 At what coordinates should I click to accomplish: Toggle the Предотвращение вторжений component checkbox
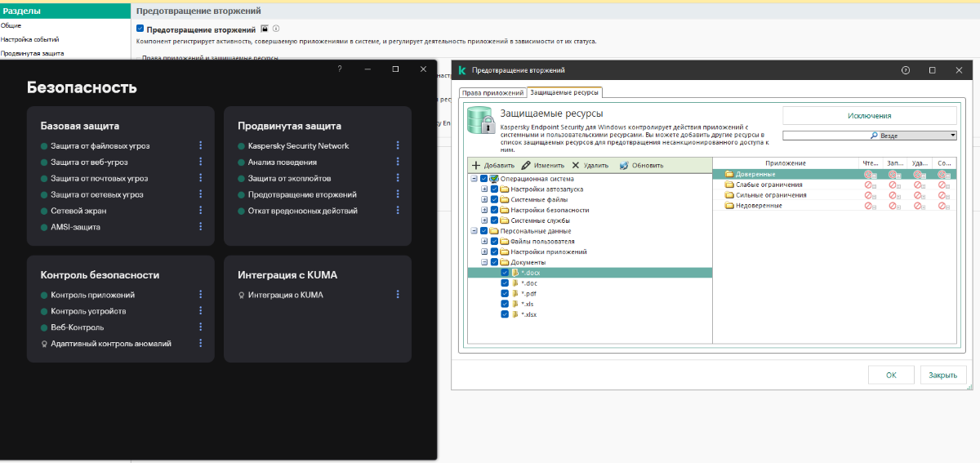[x=140, y=29]
